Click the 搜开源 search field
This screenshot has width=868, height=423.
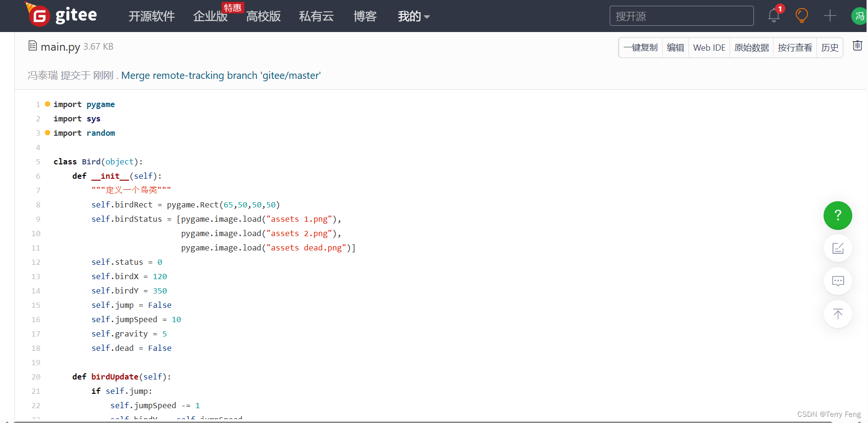tap(681, 16)
